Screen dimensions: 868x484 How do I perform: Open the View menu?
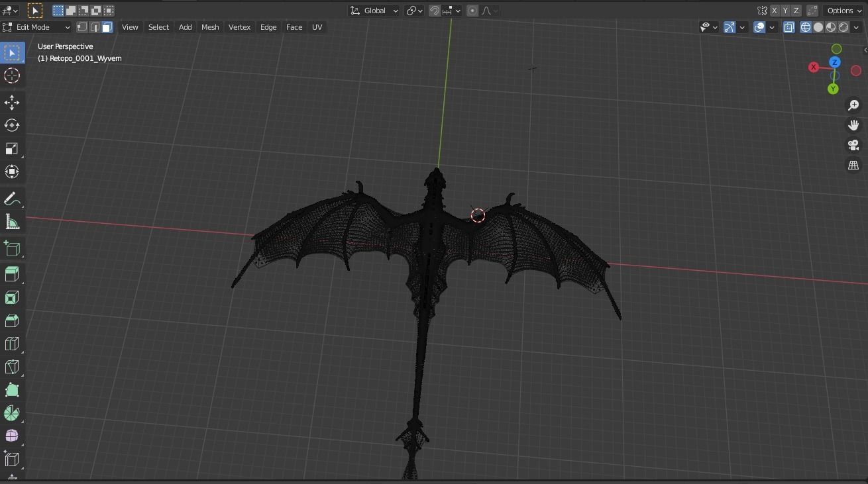(x=130, y=27)
